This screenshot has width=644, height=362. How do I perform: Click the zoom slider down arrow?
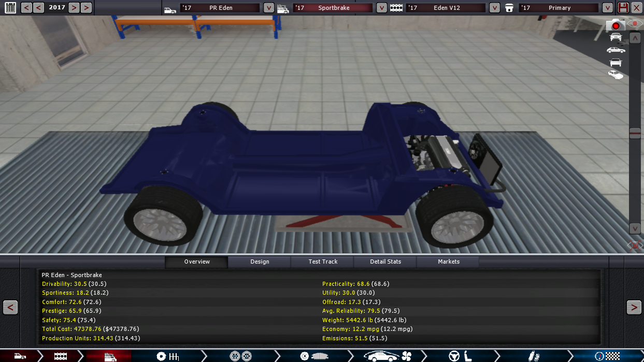click(x=635, y=228)
